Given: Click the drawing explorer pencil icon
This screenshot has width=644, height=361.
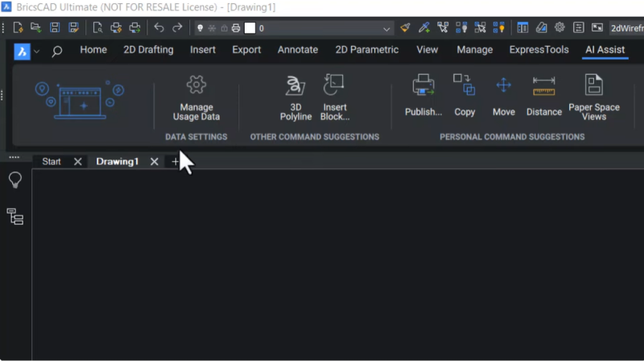Looking at the screenshot, I should point(541,28).
